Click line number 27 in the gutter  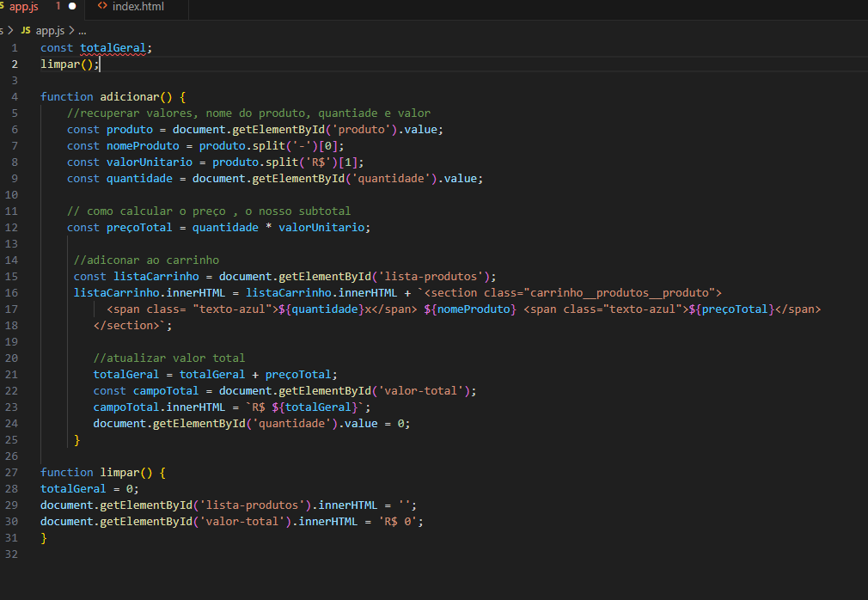click(x=12, y=472)
